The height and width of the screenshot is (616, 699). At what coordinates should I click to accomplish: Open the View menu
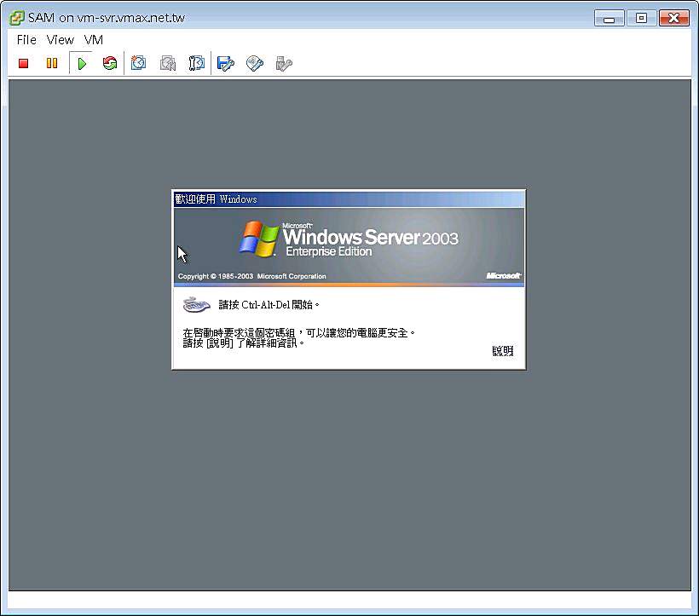click(x=61, y=40)
